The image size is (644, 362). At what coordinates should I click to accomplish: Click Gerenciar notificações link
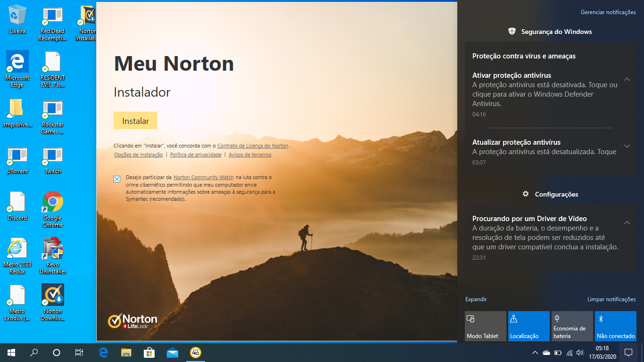608,12
